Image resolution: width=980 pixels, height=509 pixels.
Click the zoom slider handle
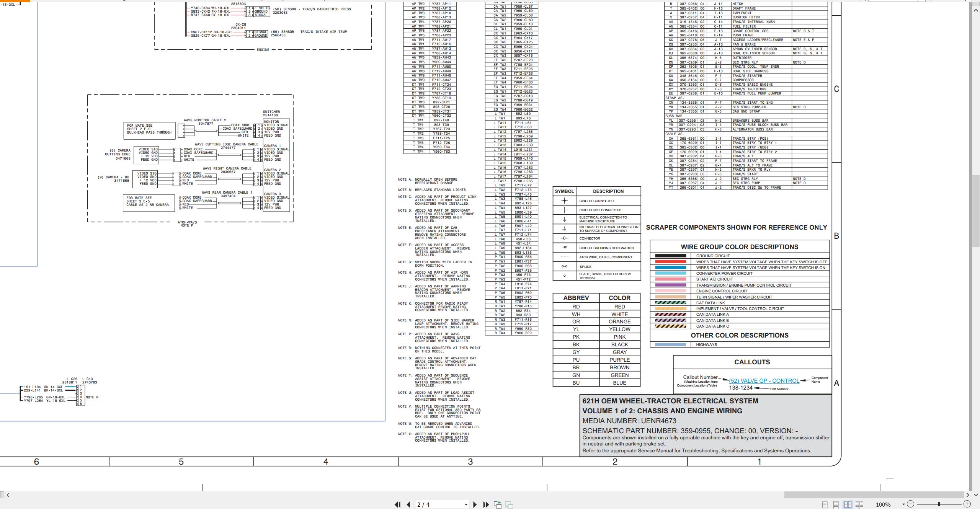(x=939, y=504)
